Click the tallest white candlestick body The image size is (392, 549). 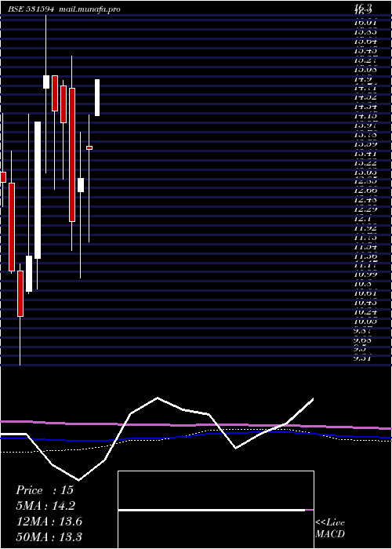click(38, 190)
